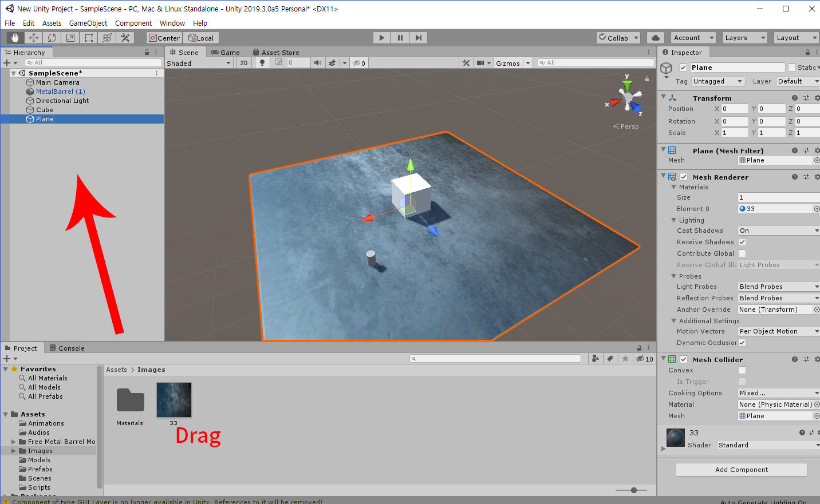
Task: Open the Account dropdown
Action: coord(693,38)
